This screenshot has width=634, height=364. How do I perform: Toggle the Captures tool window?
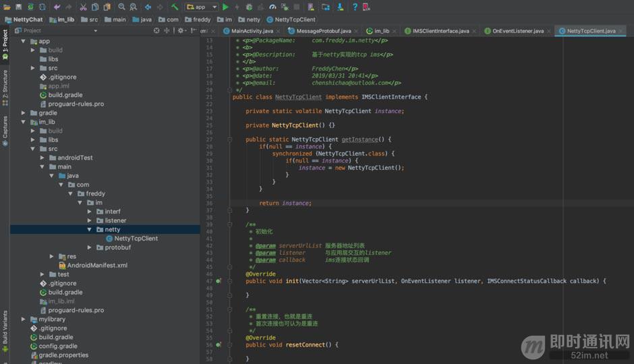coord(5,131)
